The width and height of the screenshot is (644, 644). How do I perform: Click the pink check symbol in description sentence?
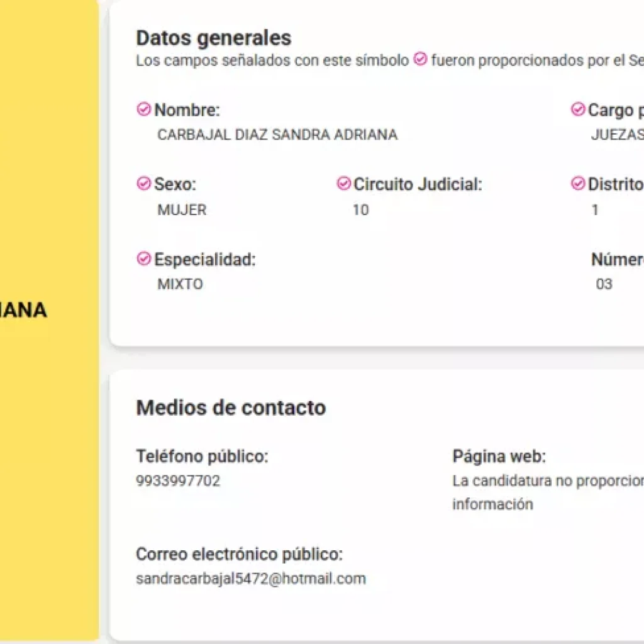coord(420,59)
